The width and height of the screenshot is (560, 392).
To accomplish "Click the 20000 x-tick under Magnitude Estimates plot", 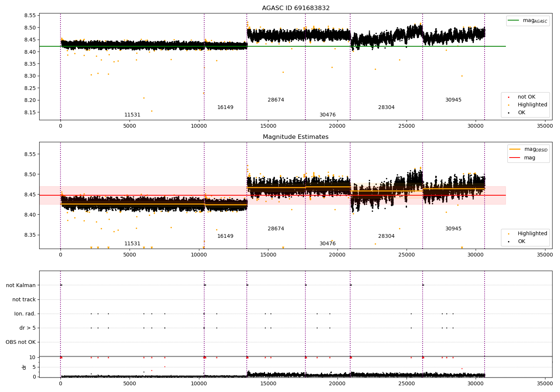I will coord(337,255).
